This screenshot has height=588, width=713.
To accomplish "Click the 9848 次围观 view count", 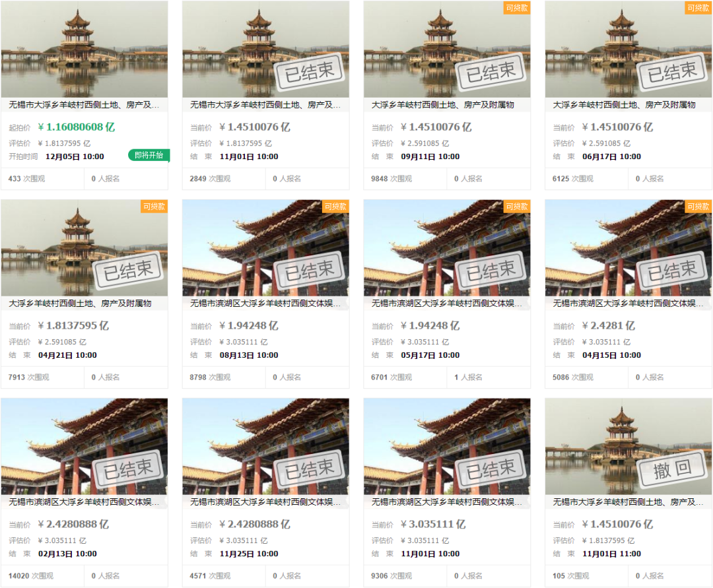I will coord(391,179).
